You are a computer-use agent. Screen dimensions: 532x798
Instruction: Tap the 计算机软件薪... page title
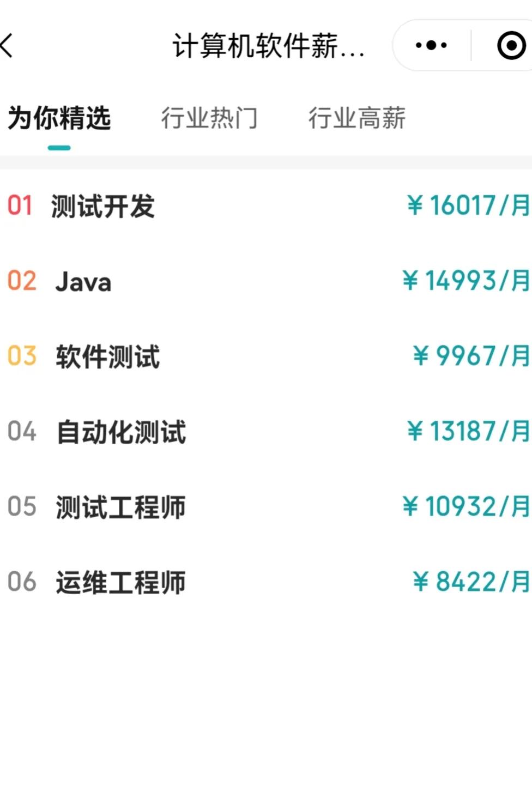[x=268, y=46]
